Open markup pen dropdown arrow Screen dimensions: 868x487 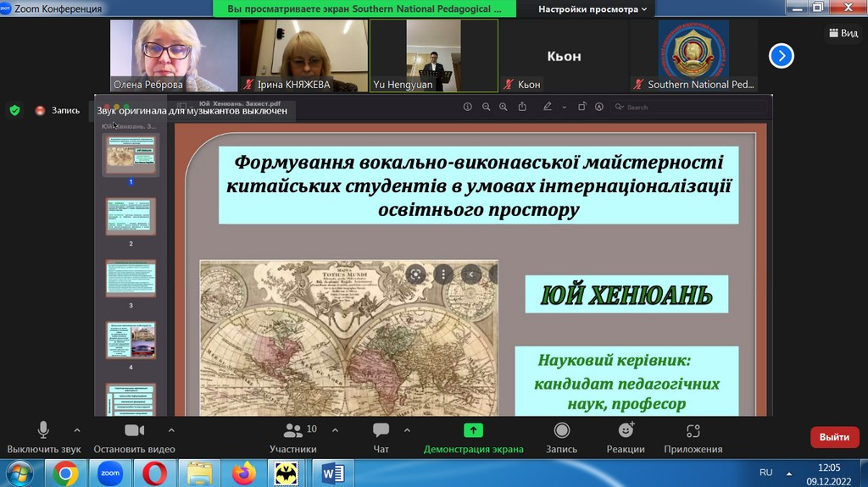(x=564, y=108)
